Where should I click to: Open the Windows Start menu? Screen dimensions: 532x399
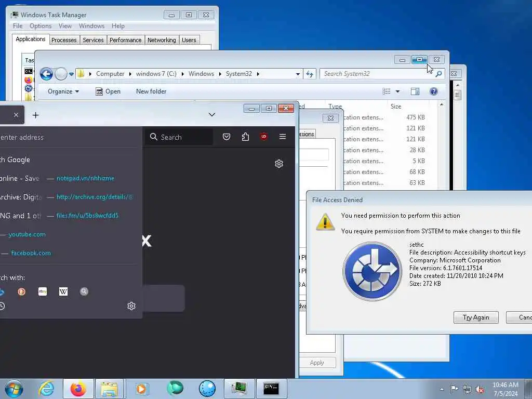coord(14,389)
